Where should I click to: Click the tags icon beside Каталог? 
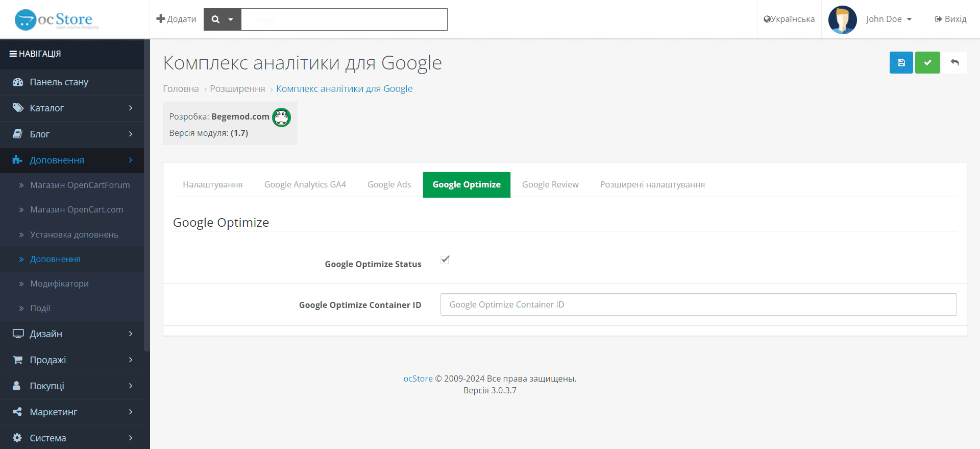pyautogui.click(x=18, y=108)
